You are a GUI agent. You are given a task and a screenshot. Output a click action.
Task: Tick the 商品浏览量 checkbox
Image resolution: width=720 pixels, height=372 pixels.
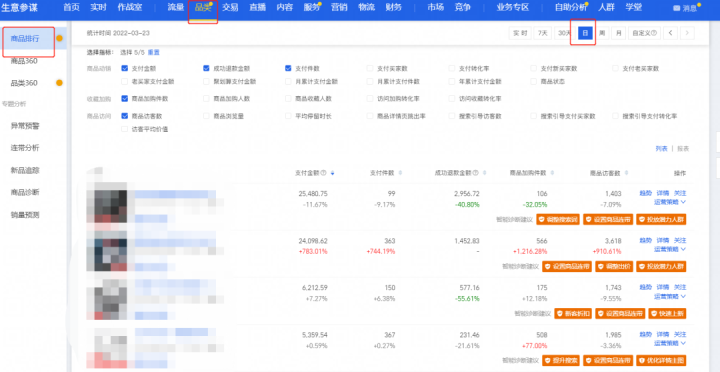click(206, 116)
